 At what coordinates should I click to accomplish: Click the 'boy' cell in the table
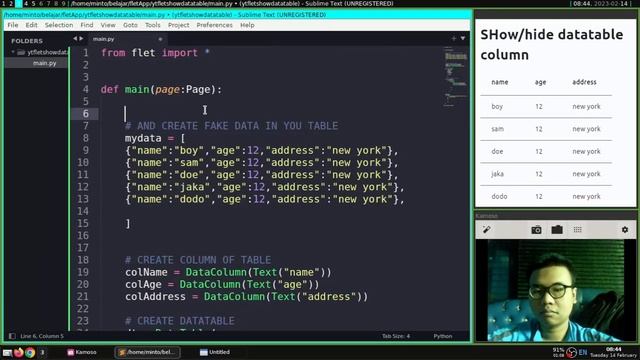(497, 107)
